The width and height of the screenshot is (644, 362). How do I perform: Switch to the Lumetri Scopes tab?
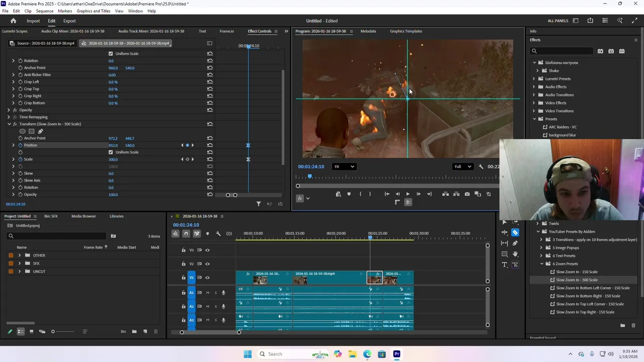point(15,31)
